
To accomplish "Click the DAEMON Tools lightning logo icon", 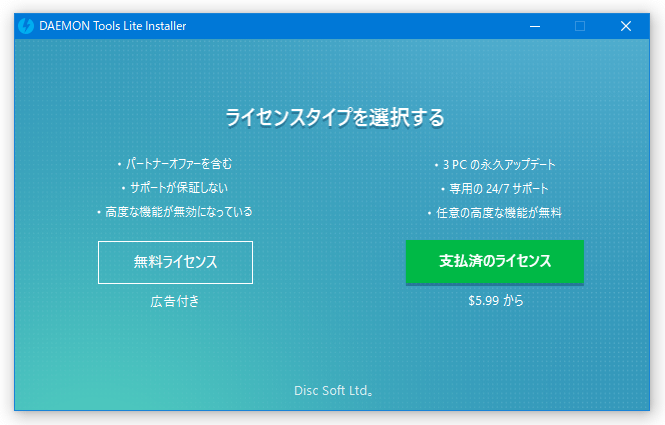I will click(26, 26).
